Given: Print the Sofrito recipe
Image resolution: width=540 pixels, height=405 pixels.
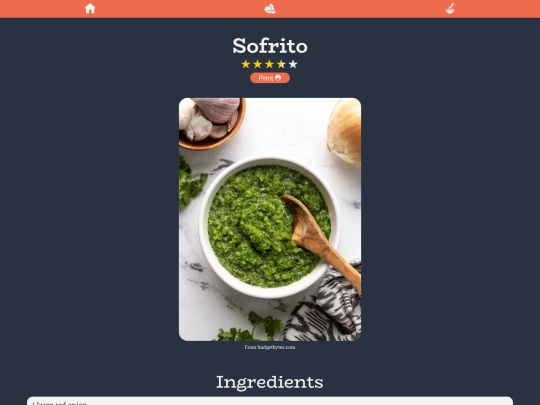Looking at the screenshot, I should [x=270, y=78].
